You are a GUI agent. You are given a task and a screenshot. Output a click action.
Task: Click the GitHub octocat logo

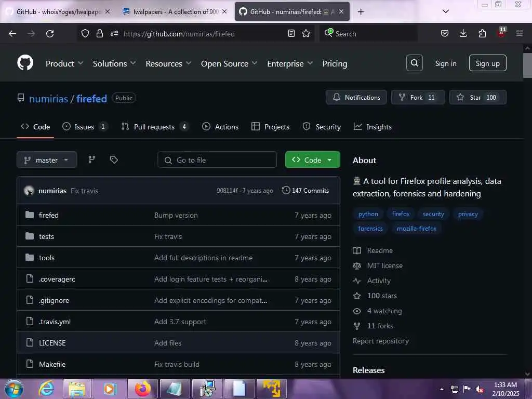(x=25, y=63)
